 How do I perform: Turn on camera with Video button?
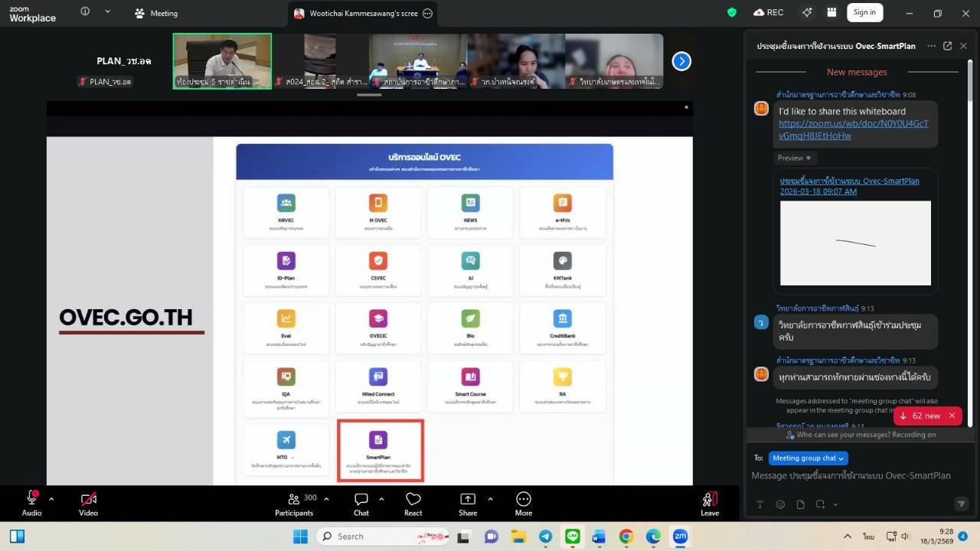tap(89, 503)
